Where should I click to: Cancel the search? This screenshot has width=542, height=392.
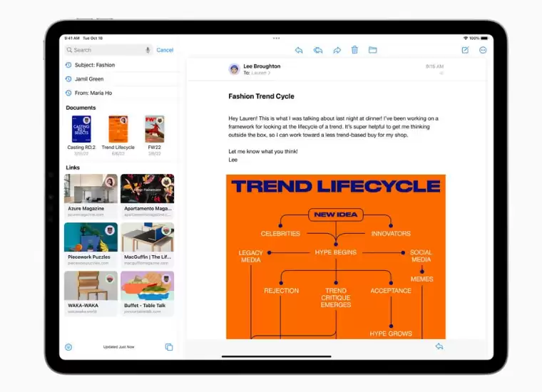165,50
